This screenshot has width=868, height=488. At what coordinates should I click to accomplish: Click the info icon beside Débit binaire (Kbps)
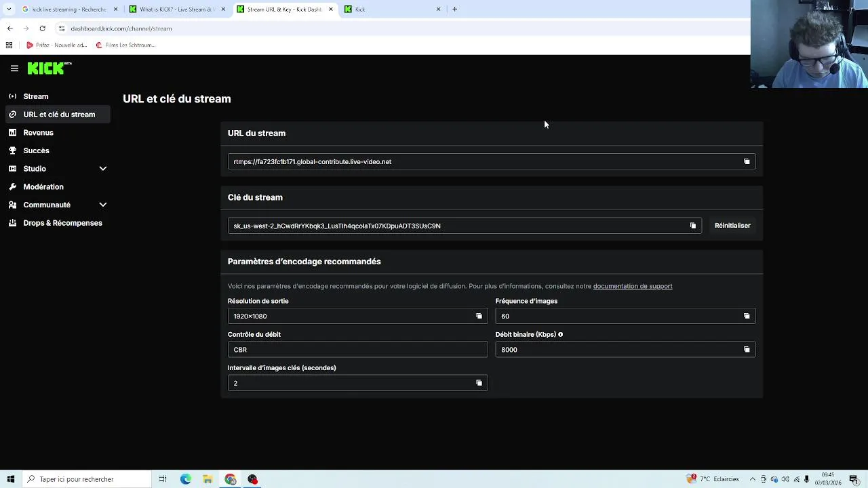(560, 334)
